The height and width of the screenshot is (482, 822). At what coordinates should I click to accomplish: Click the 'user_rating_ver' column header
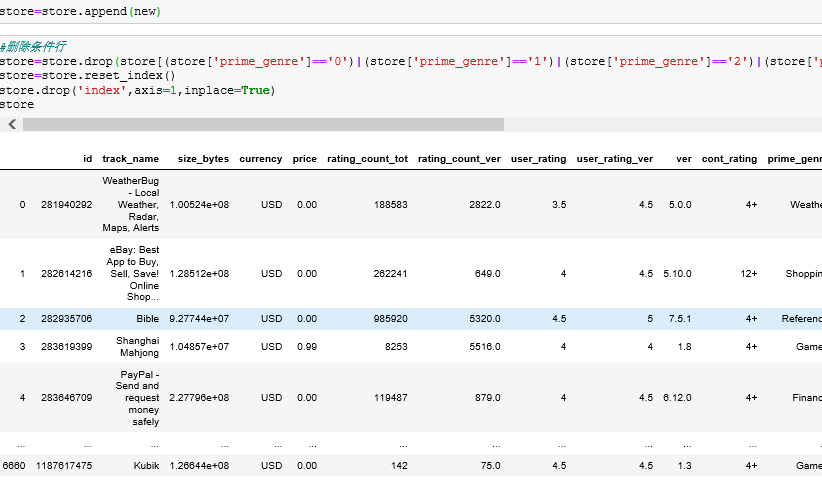[615, 159]
